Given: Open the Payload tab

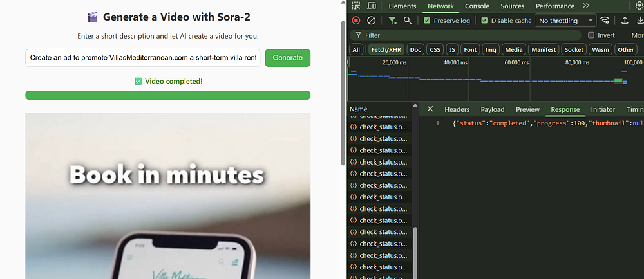Looking at the screenshot, I should point(493,109).
